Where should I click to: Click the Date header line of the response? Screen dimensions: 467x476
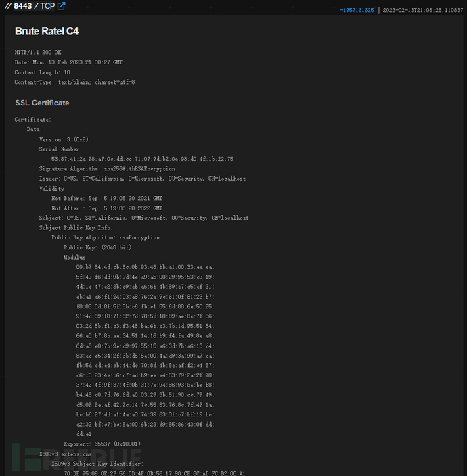click(68, 62)
